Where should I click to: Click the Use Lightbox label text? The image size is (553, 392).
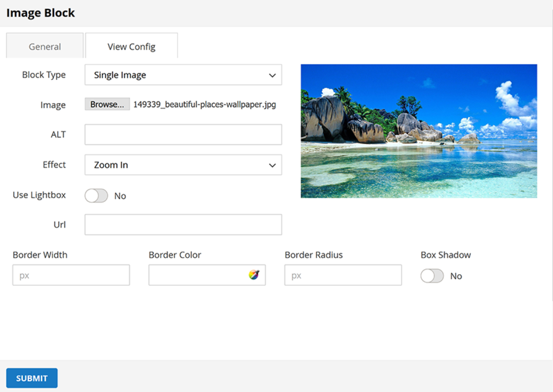click(39, 195)
